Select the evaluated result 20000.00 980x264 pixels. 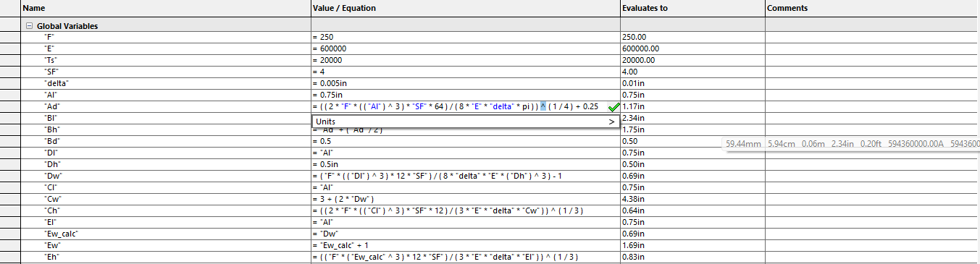click(692, 60)
